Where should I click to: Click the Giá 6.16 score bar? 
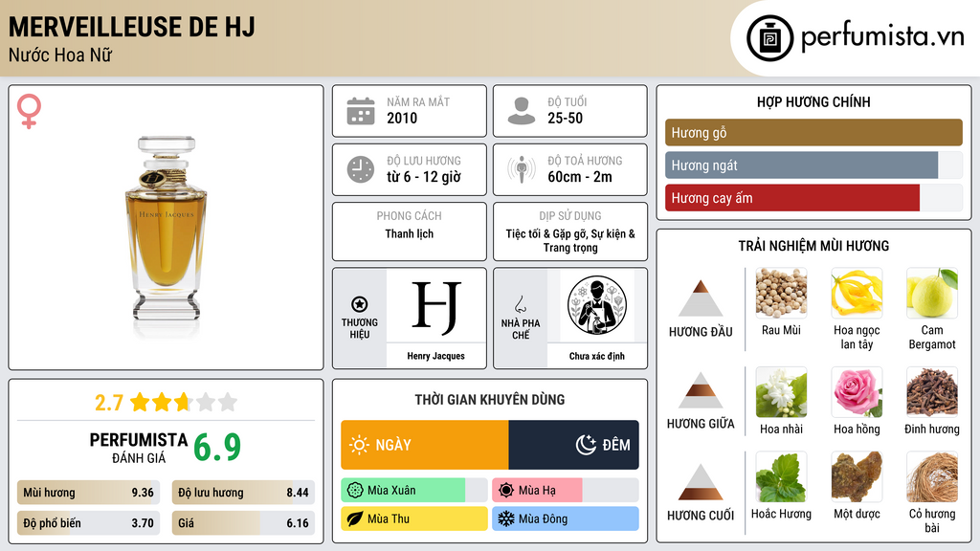(x=243, y=523)
